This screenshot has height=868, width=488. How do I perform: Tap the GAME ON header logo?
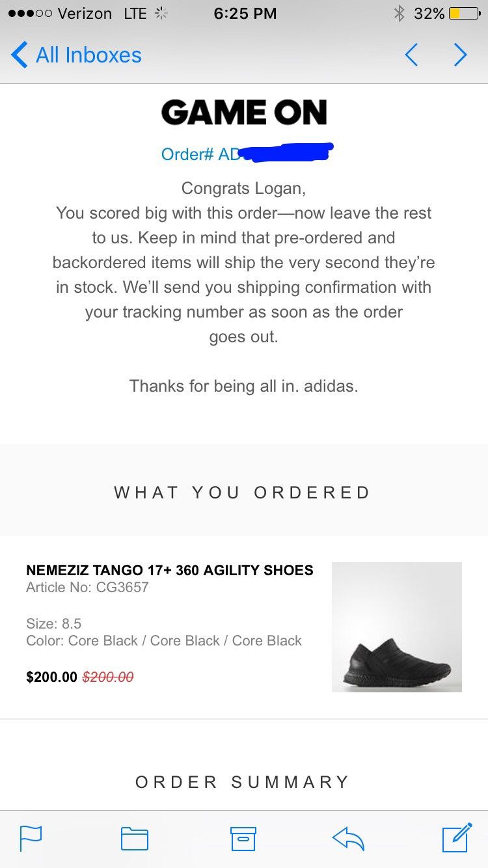pyautogui.click(x=244, y=113)
